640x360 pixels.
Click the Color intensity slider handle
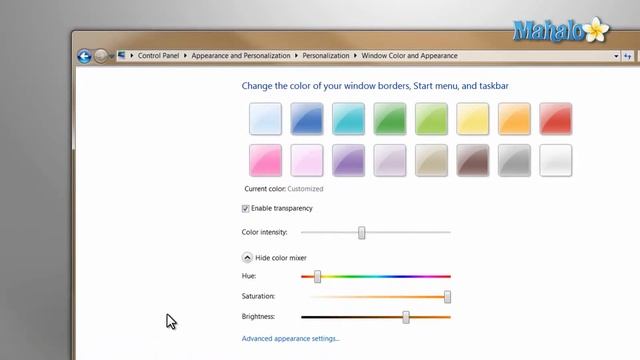pos(362,233)
